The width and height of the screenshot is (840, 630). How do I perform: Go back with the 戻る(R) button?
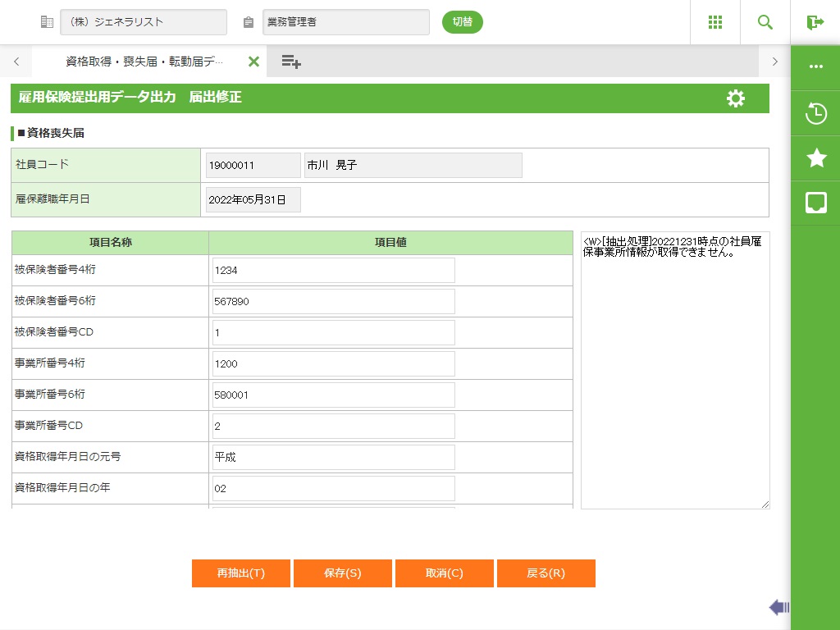(x=546, y=573)
